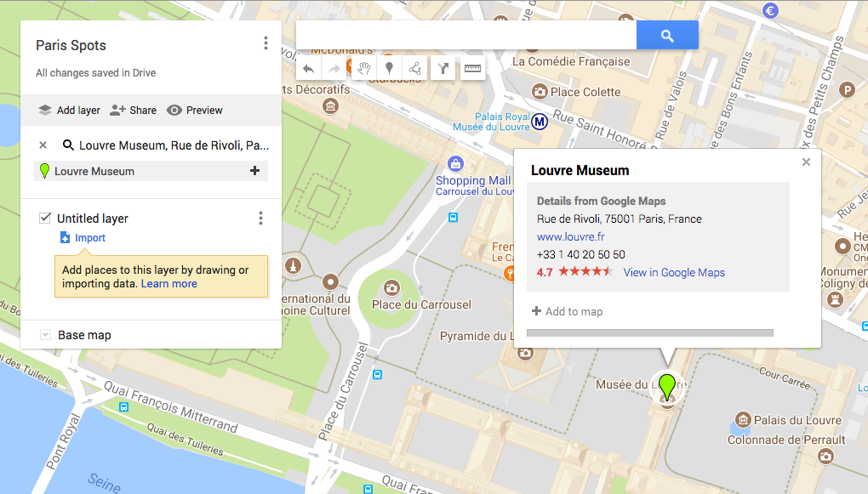
Task: Select the draw a line tool
Action: pyautogui.click(x=414, y=69)
